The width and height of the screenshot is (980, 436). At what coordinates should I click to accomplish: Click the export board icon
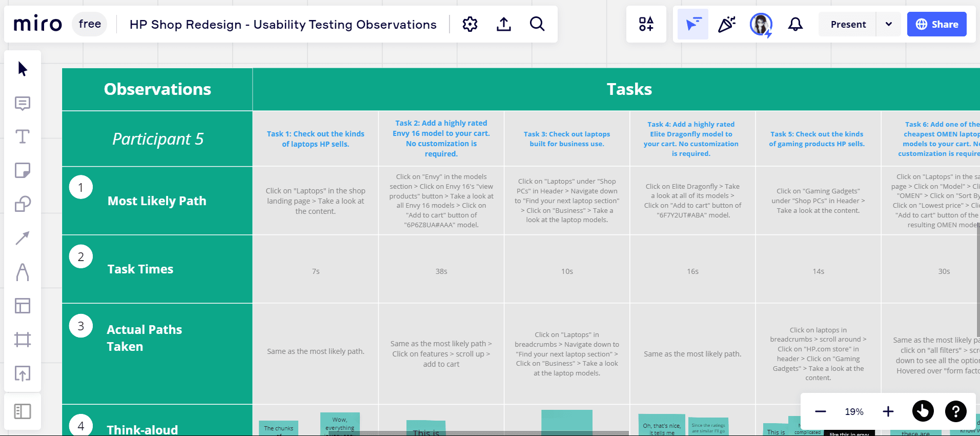click(504, 24)
